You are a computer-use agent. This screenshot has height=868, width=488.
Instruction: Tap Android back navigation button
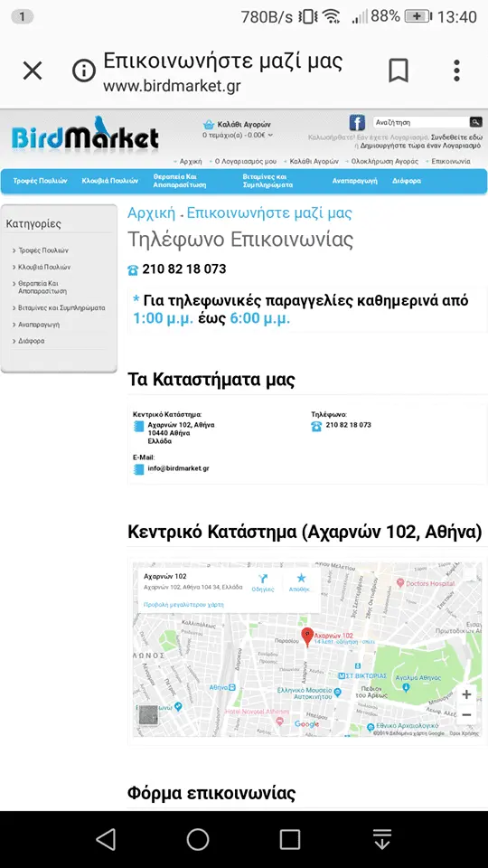point(106,839)
